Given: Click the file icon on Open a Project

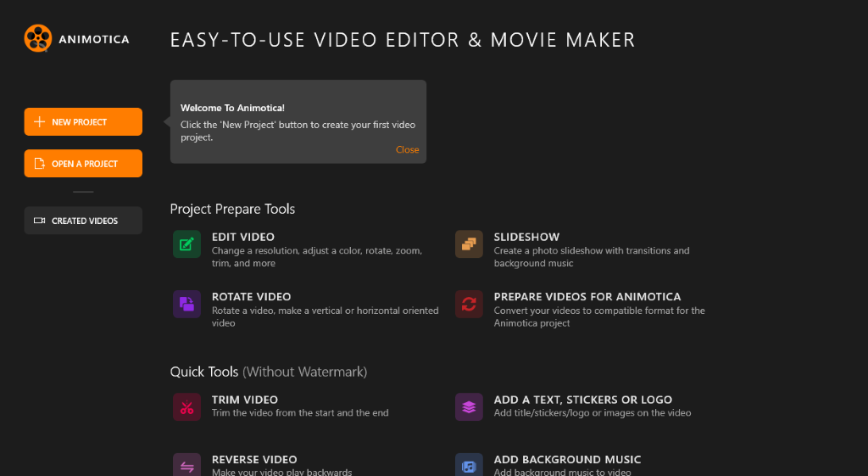Looking at the screenshot, I should 39,164.
